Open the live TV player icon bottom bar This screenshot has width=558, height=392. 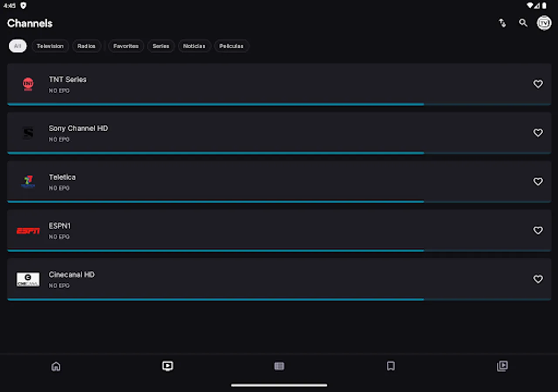click(167, 366)
